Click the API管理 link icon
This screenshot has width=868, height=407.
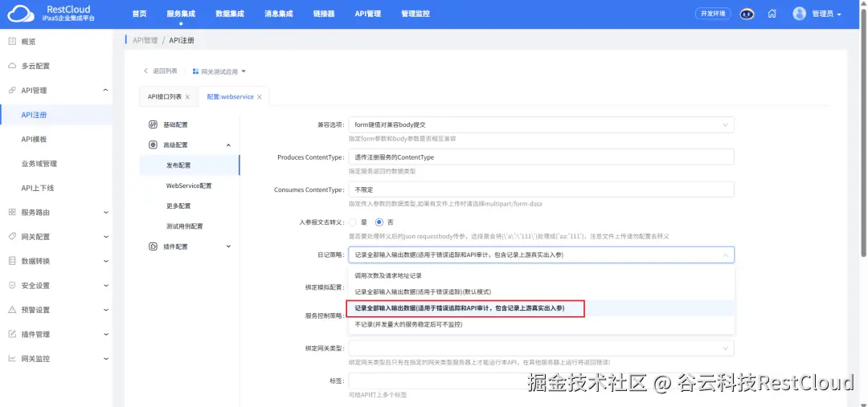pos(12,90)
